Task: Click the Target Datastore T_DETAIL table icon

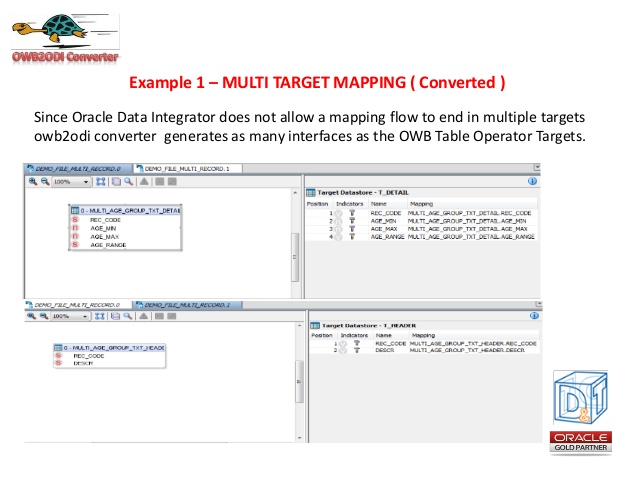Action: click(311, 192)
